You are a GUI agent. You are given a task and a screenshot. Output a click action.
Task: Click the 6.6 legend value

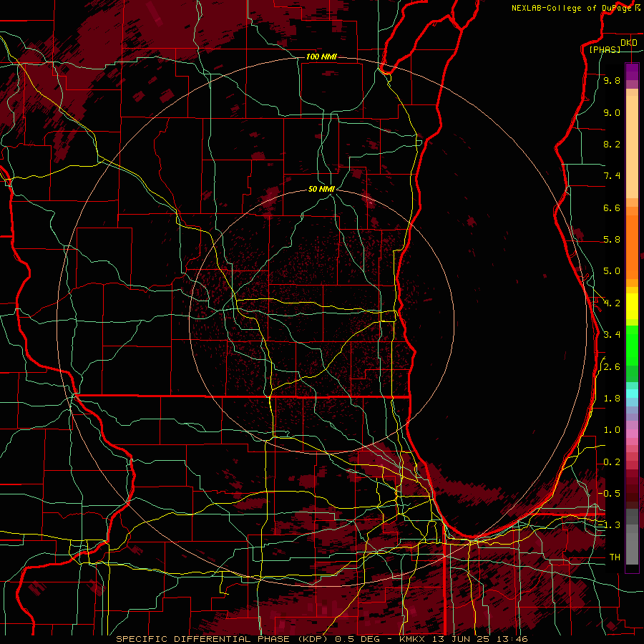click(612, 208)
